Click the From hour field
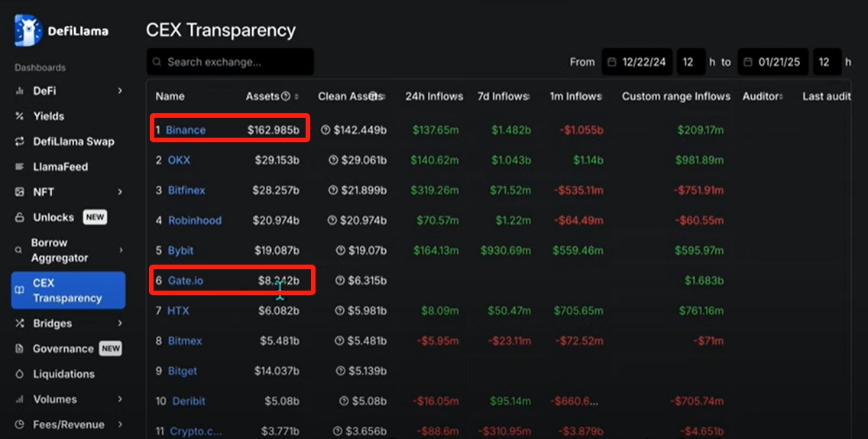The height and width of the screenshot is (439, 868). (x=691, y=62)
